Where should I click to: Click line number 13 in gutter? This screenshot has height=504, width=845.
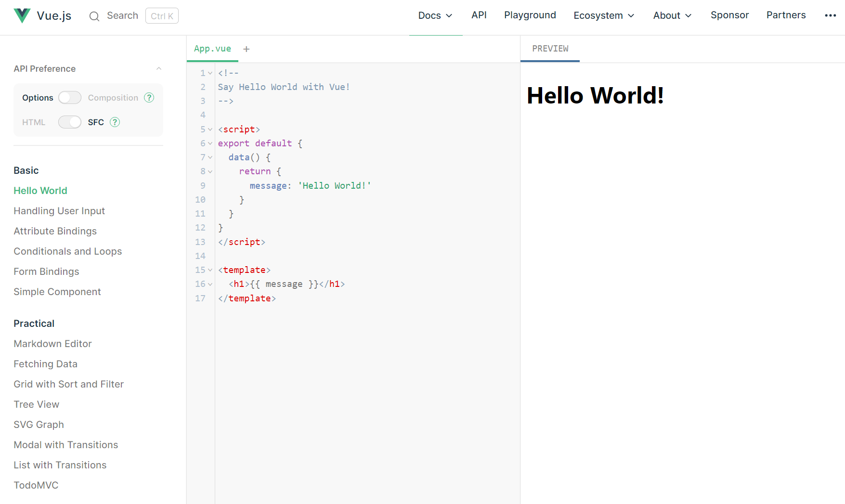200,242
